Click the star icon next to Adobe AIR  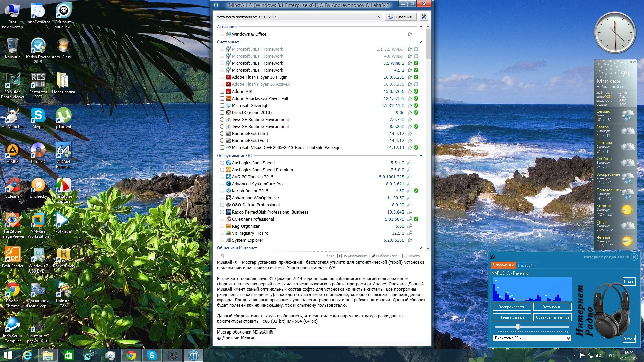coord(410,91)
